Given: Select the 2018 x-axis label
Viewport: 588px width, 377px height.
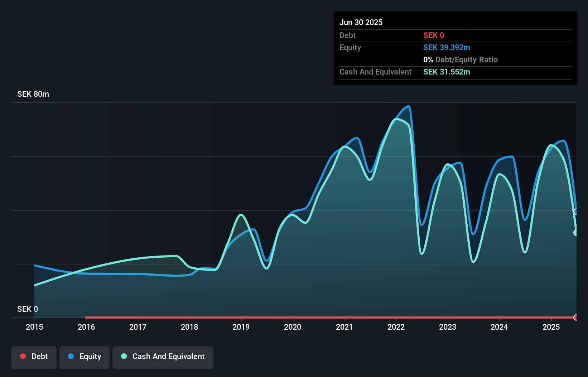Looking at the screenshot, I should (189, 327).
